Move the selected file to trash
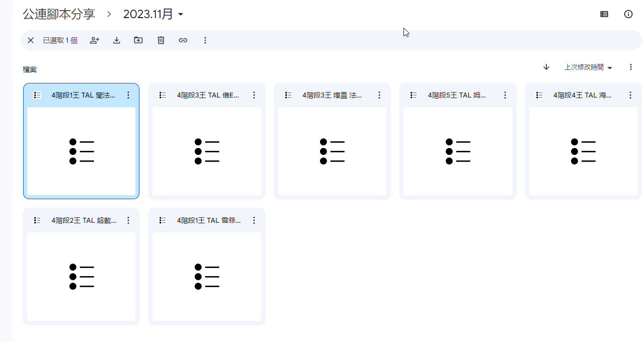644x342 pixels. 161,40
